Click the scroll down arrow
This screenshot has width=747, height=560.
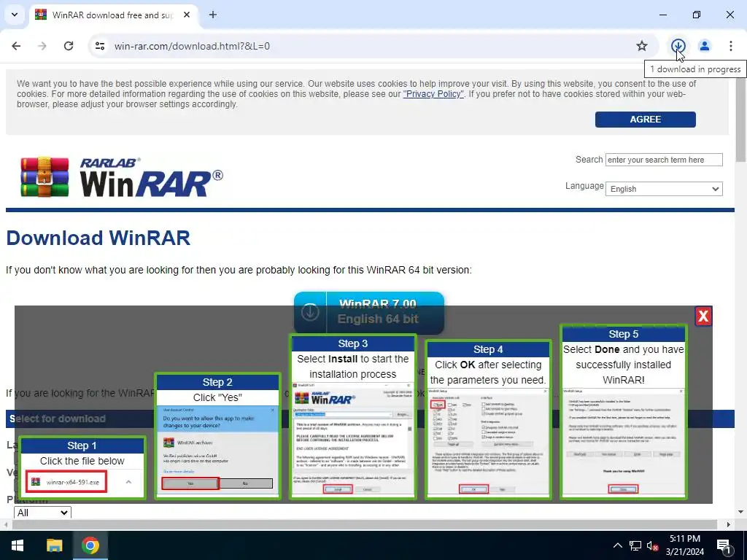(740, 512)
